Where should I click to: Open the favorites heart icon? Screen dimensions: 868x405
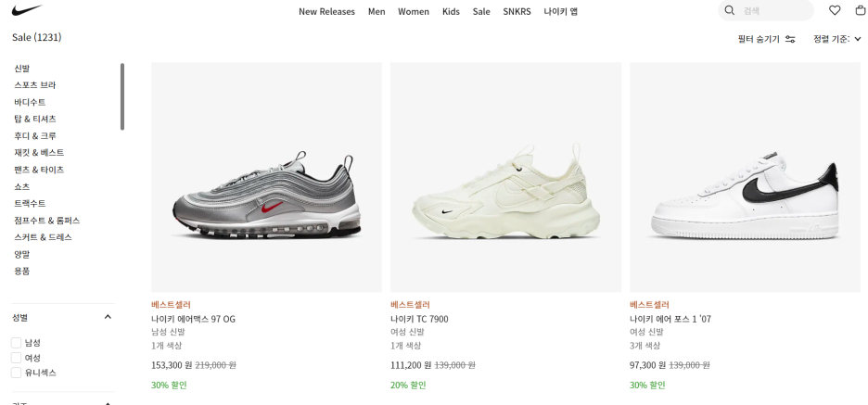pos(835,10)
